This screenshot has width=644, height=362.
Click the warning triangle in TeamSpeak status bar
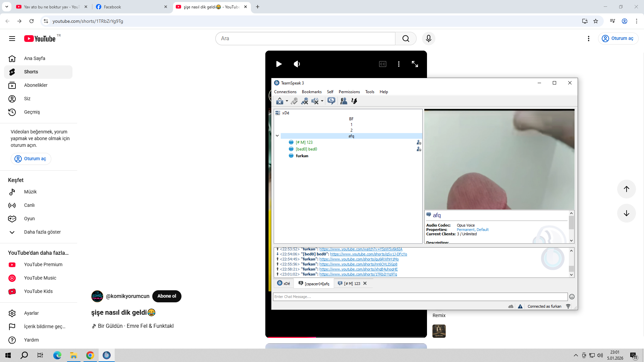click(520, 306)
